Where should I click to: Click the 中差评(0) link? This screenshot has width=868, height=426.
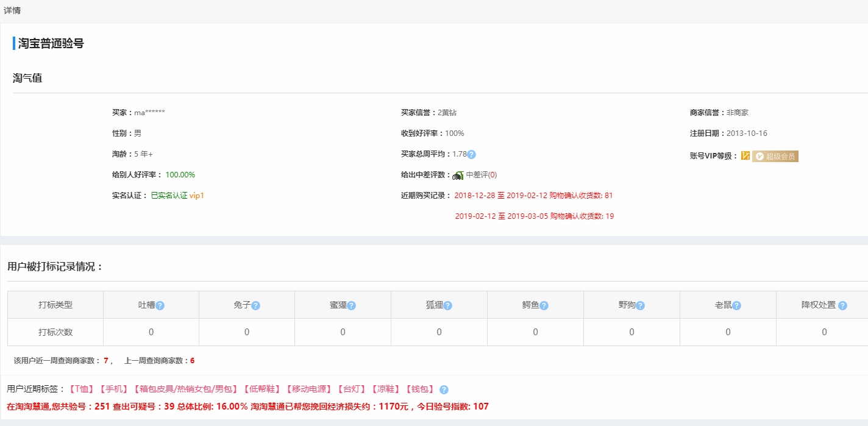(482, 175)
